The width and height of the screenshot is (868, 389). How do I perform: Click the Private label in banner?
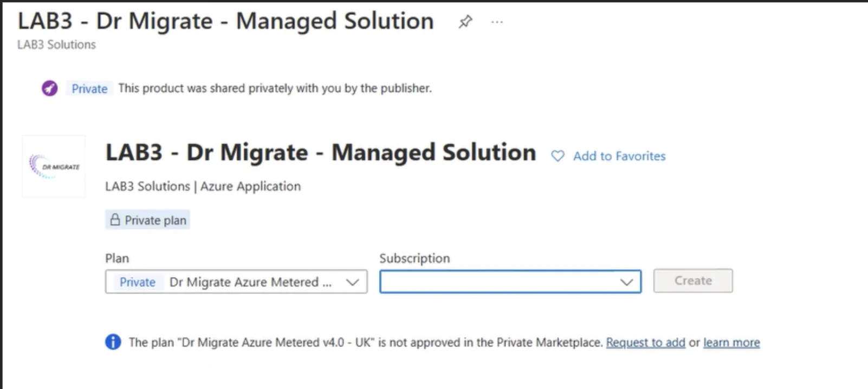tap(89, 88)
